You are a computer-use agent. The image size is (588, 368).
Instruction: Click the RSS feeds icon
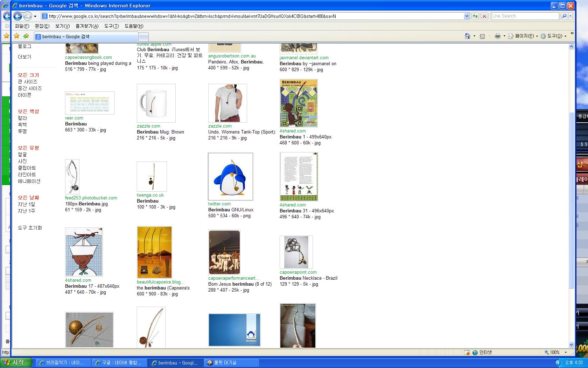(482, 36)
